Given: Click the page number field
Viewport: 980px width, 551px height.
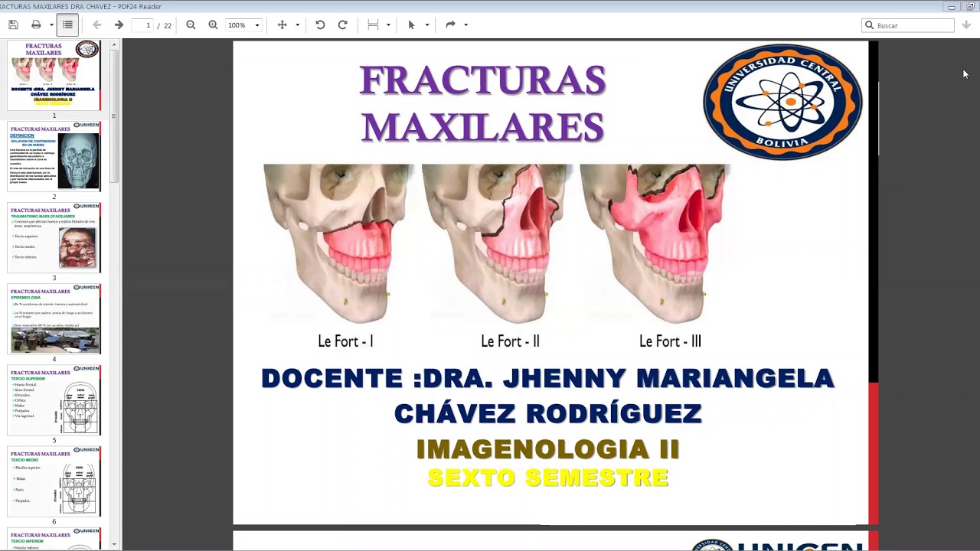Looking at the screenshot, I should pos(143,25).
